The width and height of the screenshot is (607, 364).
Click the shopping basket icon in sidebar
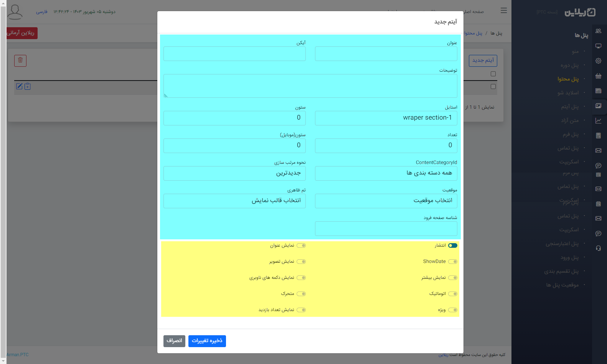598,76
